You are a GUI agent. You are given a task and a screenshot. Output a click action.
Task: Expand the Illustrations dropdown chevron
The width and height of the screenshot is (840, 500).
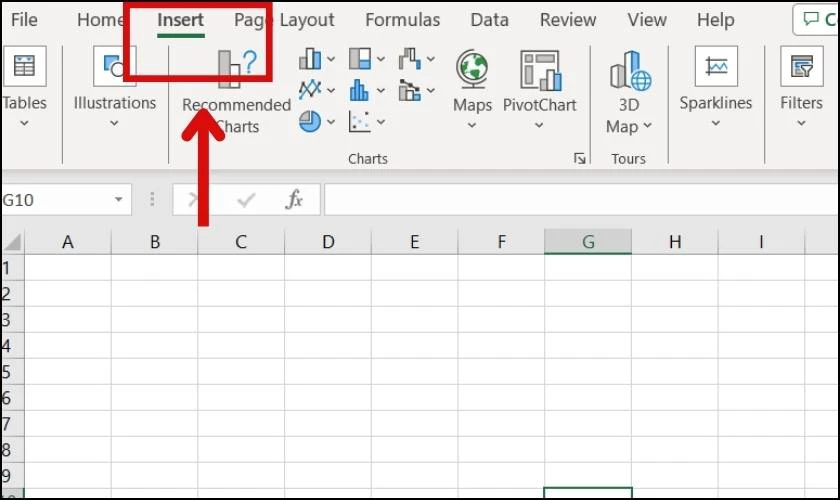[x=114, y=123]
